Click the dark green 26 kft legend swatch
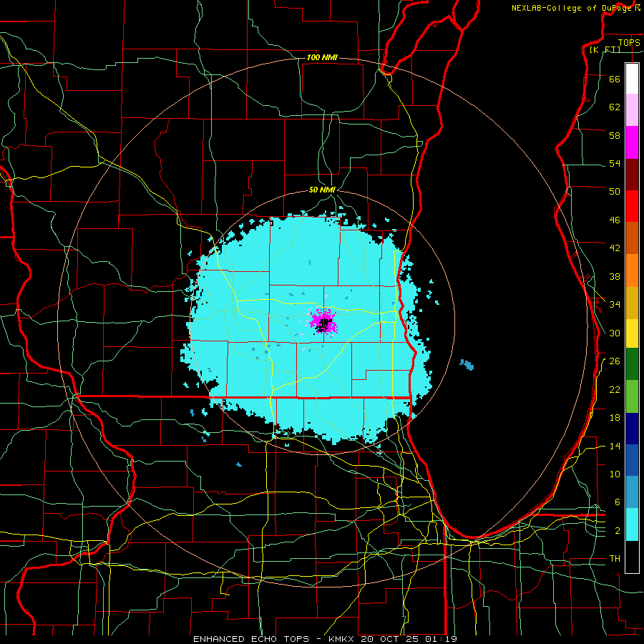The height and width of the screenshot is (644, 644). click(x=632, y=364)
